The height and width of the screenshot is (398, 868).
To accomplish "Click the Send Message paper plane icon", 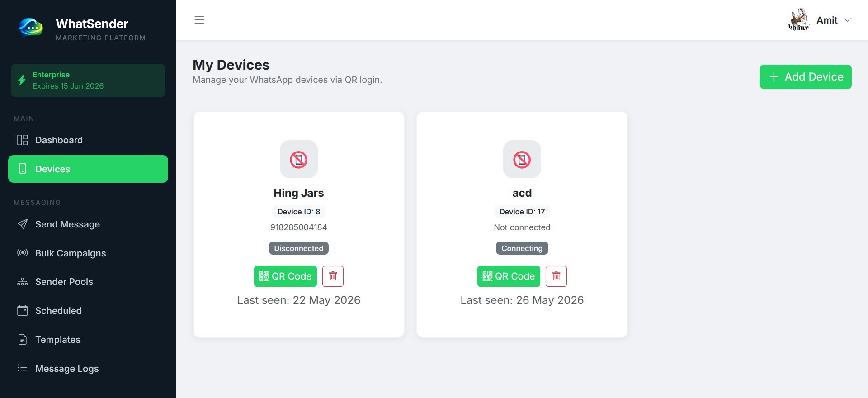I will click(x=23, y=224).
